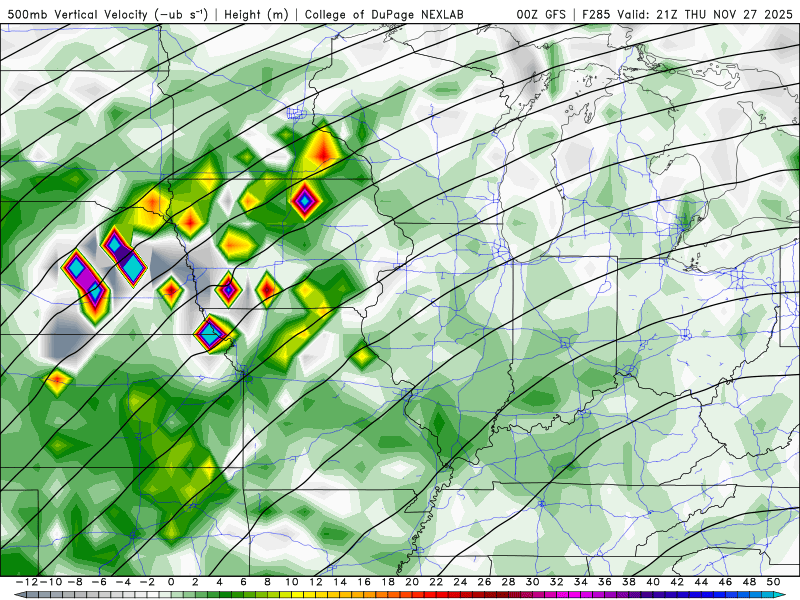Click the "College of DuPage NEXLAB" text
This screenshot has height=600, width=800.
[384, 14]
